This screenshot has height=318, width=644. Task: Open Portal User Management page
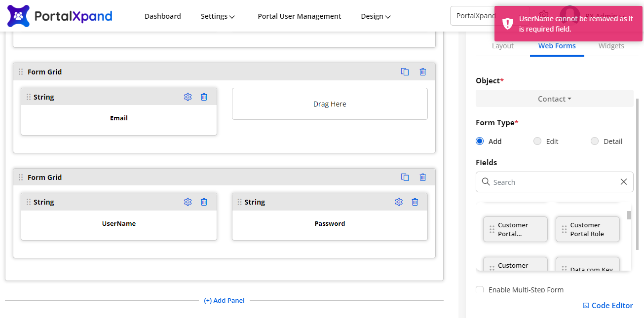(x=299, y=16)
